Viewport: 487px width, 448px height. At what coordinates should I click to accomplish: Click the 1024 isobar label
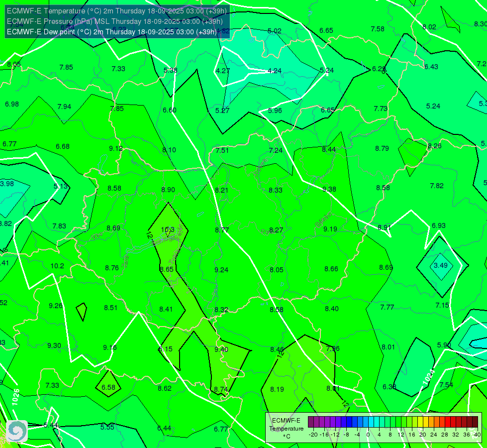tap(429, 377)
